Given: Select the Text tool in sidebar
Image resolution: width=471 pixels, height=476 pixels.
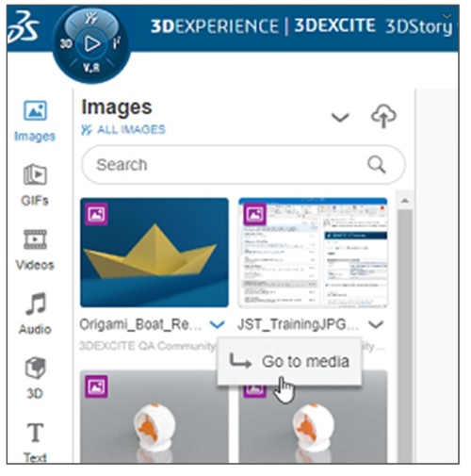Looking at the screenshot, I should point(35,442).
